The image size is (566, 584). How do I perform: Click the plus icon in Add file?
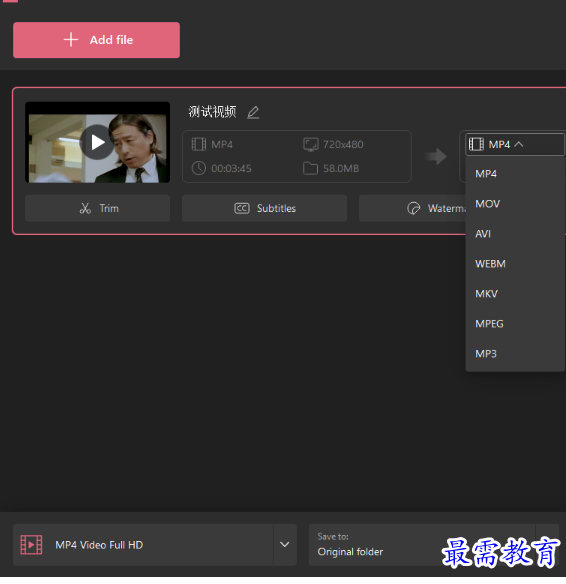71,39
